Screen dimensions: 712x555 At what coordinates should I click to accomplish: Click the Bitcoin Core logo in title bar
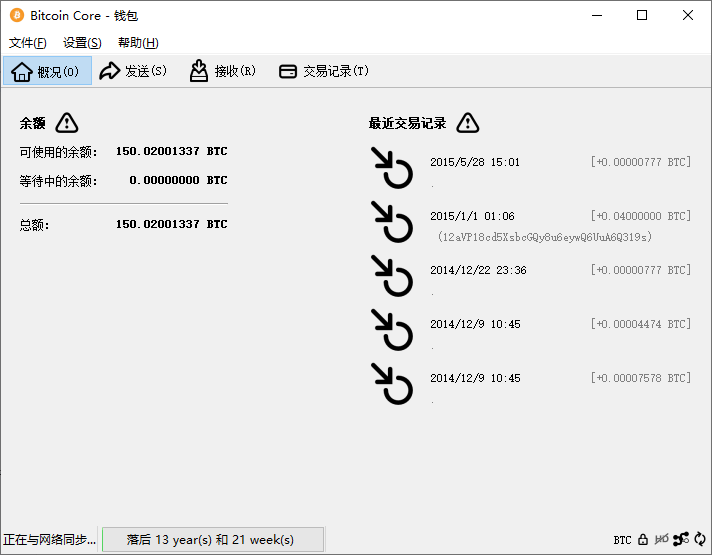tap(17, 16)
